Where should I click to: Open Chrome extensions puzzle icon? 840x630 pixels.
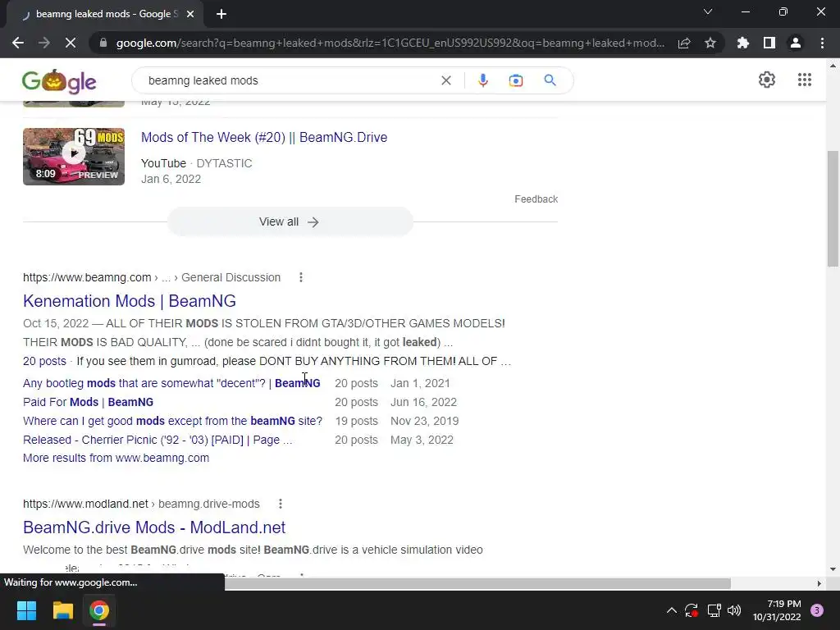[x=743, y=43]
